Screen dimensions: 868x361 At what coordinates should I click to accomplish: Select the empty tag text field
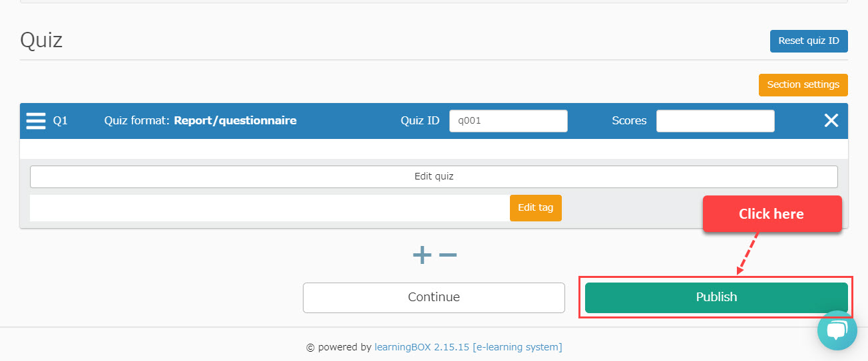270,207
